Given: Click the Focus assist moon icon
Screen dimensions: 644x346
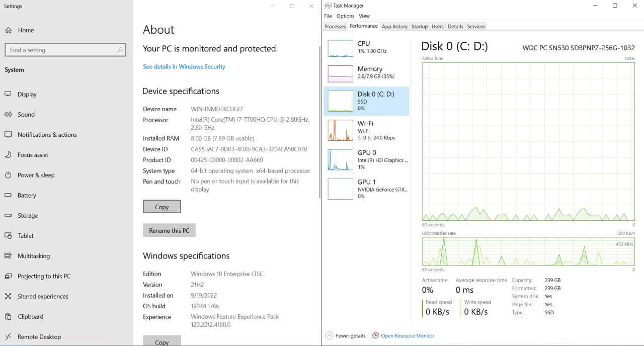Looking at the screenshot, I should tap(8, 155).
